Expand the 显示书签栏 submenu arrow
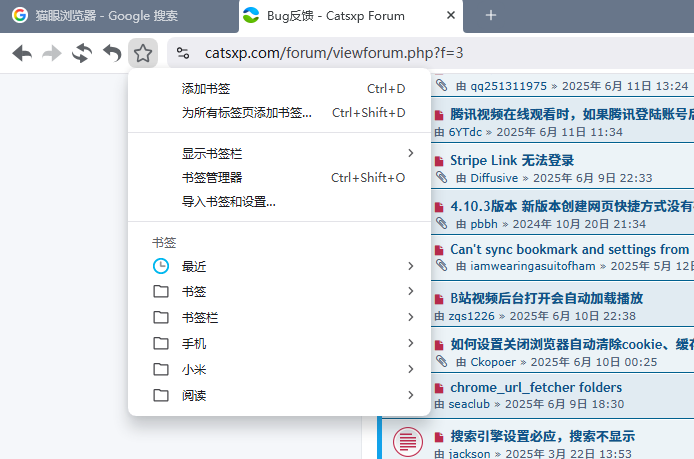The height and width of the screenshot is (459, 694). (411, 153)
